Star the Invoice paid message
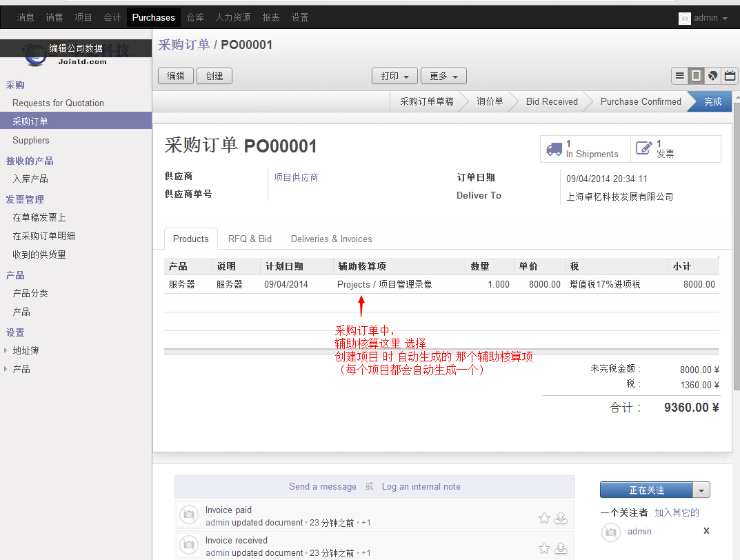Screen dimensions: 740x560 (544, 517)
